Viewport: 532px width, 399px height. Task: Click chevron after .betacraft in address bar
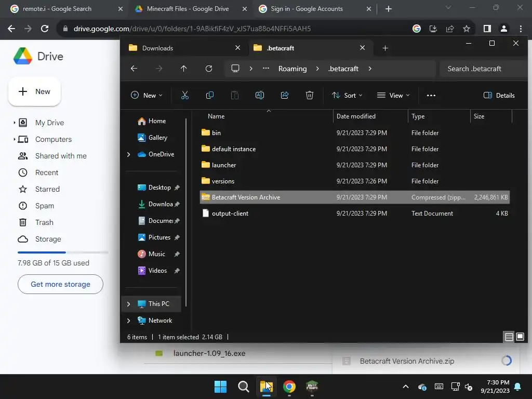[x=370, y=69]
